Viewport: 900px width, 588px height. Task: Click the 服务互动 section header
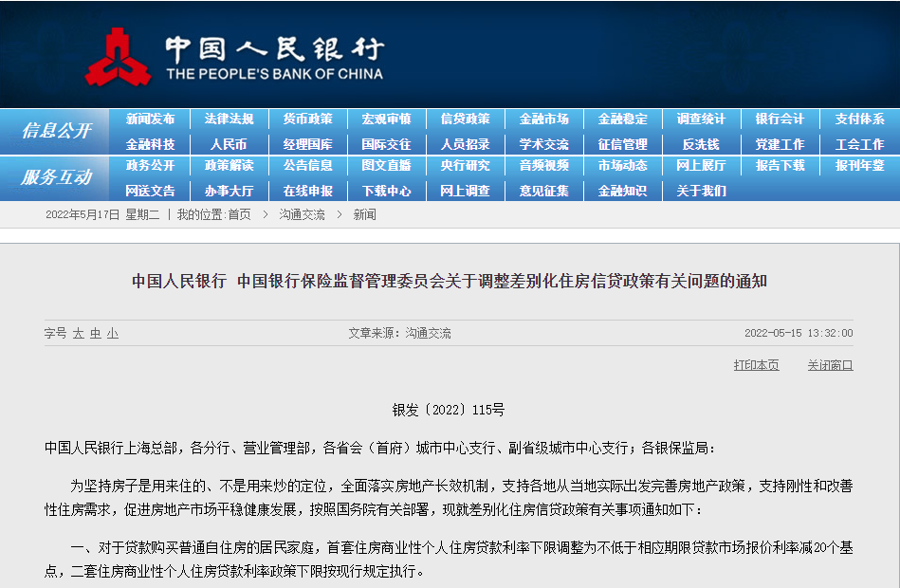[57, 177]
